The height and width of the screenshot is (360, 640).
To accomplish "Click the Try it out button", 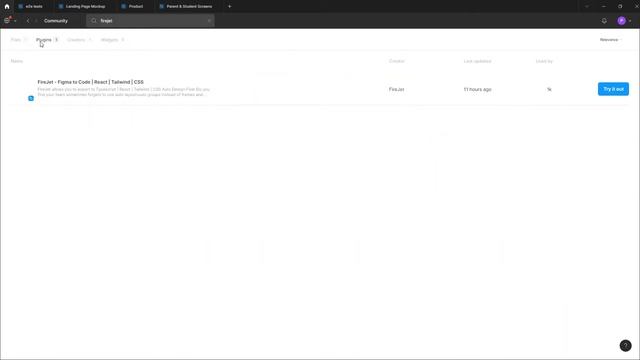I will [613, 89].
